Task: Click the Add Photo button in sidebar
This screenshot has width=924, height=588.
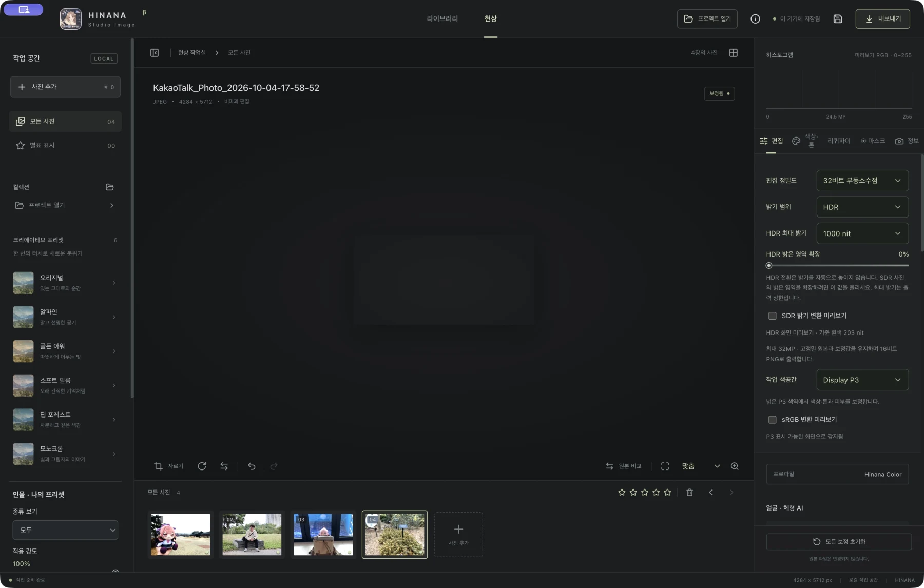Action: coord(65,87)
